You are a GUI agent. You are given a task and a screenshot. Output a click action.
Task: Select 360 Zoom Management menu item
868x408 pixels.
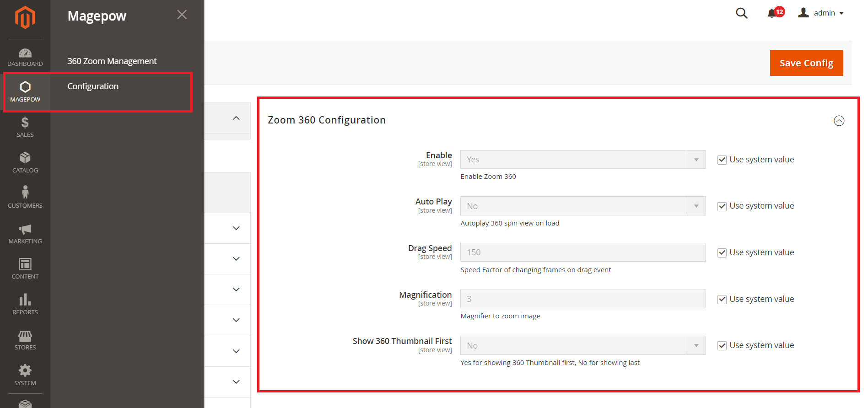[112, 61]
